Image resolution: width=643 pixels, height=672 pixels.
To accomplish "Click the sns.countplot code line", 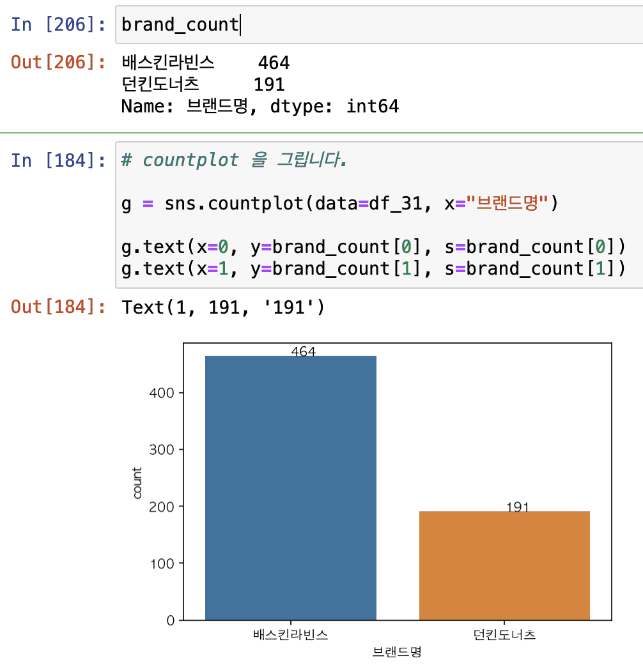I will click(340, 204).
